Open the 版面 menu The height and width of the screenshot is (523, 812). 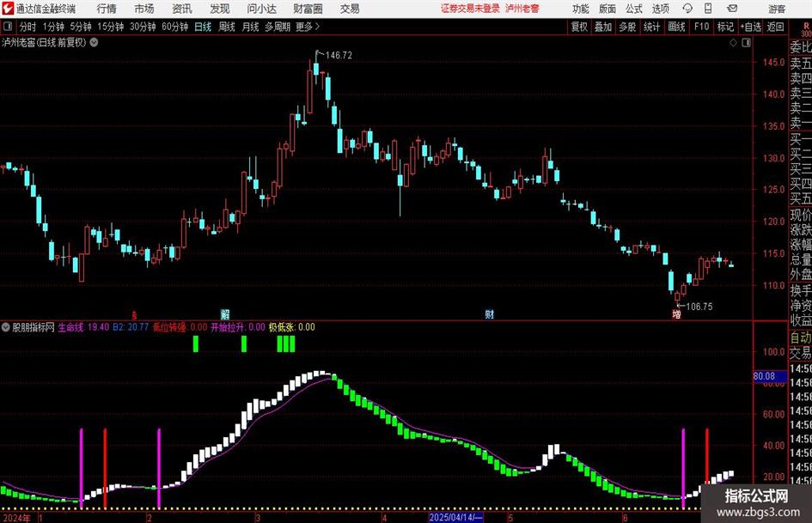click(607, 9)
